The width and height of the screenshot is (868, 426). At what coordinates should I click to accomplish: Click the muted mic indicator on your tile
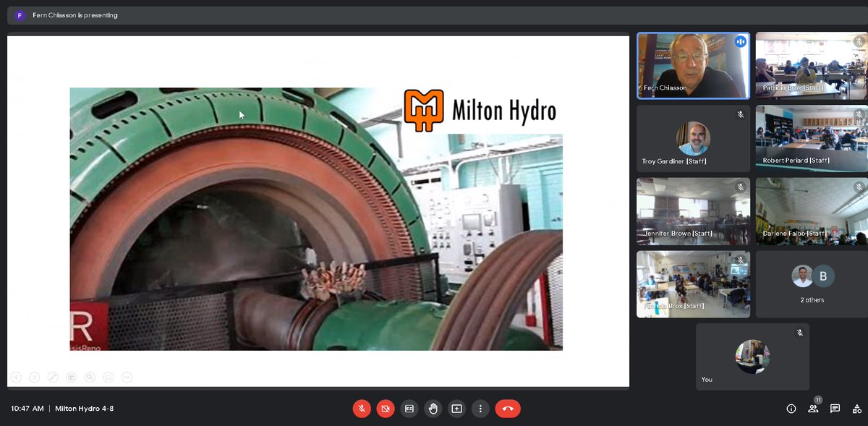[800, 333]
